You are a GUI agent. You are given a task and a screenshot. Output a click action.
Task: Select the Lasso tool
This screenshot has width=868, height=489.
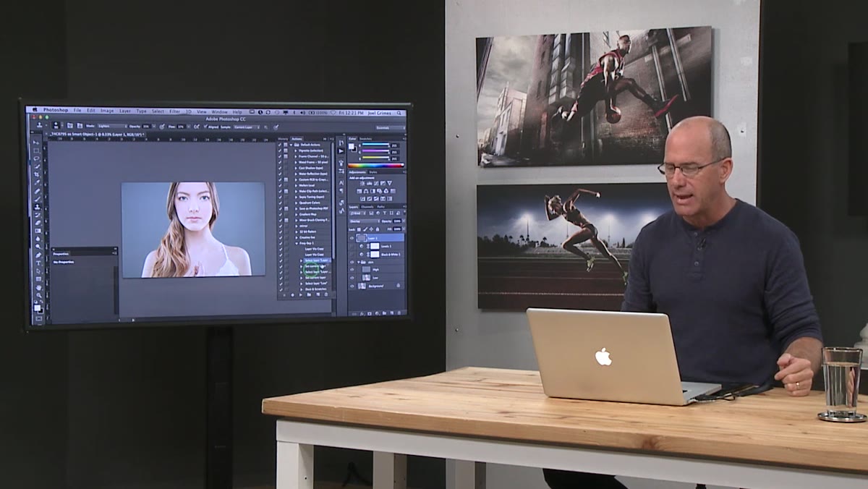pos(37,158)
